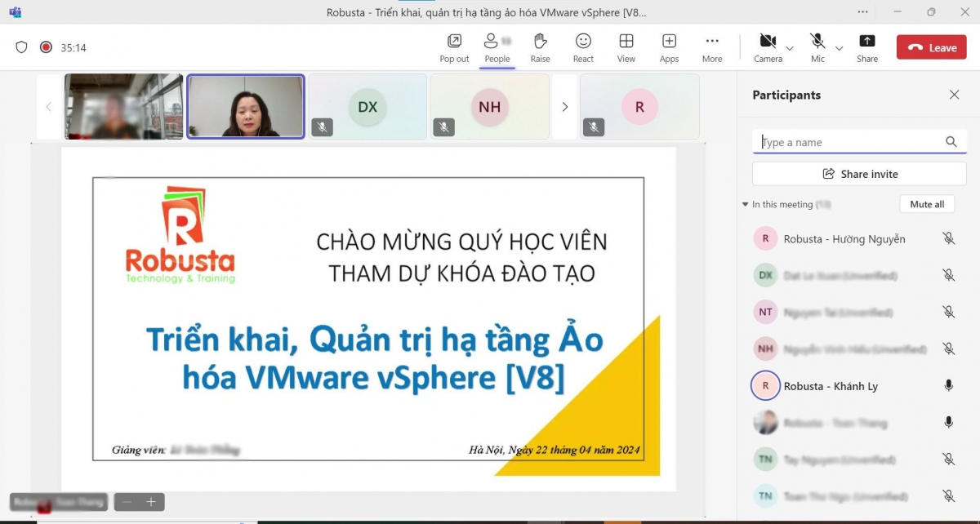The image size is (980, 524).
Task: Select the DX participant tile in strip
Action: click(x=367, y=107)
